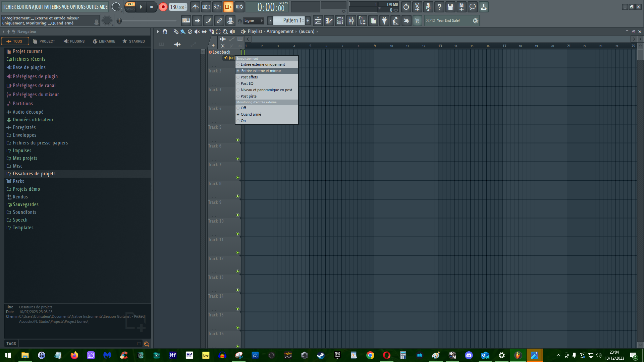
Task: Mute Track 5 with its green toggle
Action: (x=237, y=140)
